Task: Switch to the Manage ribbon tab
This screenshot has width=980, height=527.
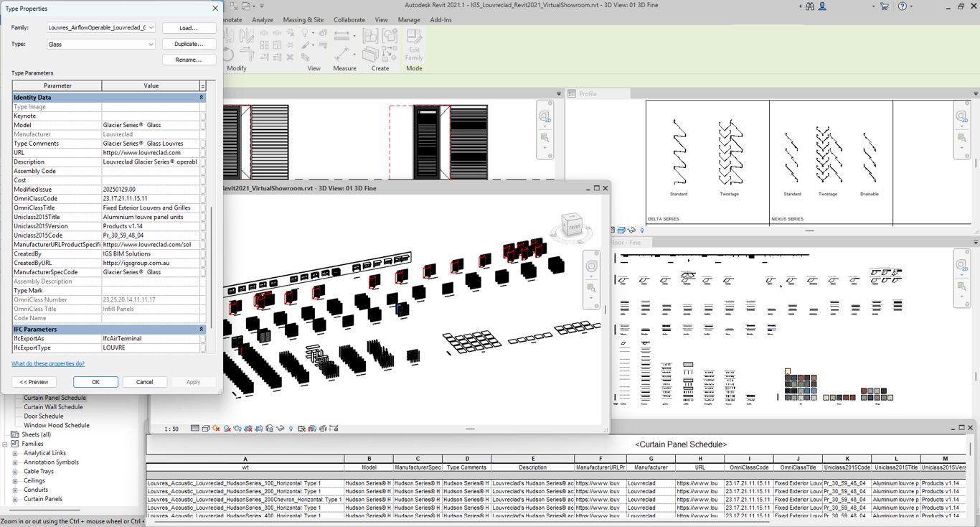Action: (x=409, y=20)
